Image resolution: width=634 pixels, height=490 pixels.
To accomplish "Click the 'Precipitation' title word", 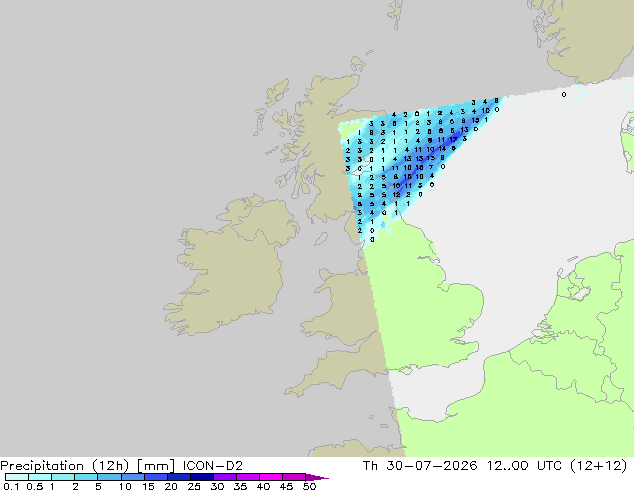I will pyautogui.click(x=42, y=466).
